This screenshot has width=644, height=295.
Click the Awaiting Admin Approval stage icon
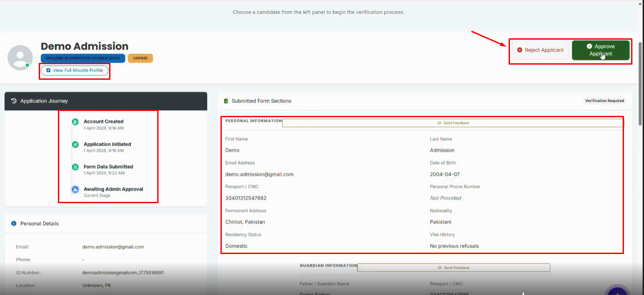[75, 189]
